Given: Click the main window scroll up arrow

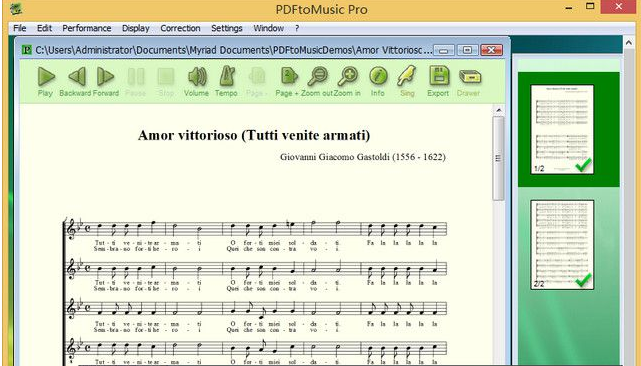Looking at the screenshot, I should (x=629, y=43).
